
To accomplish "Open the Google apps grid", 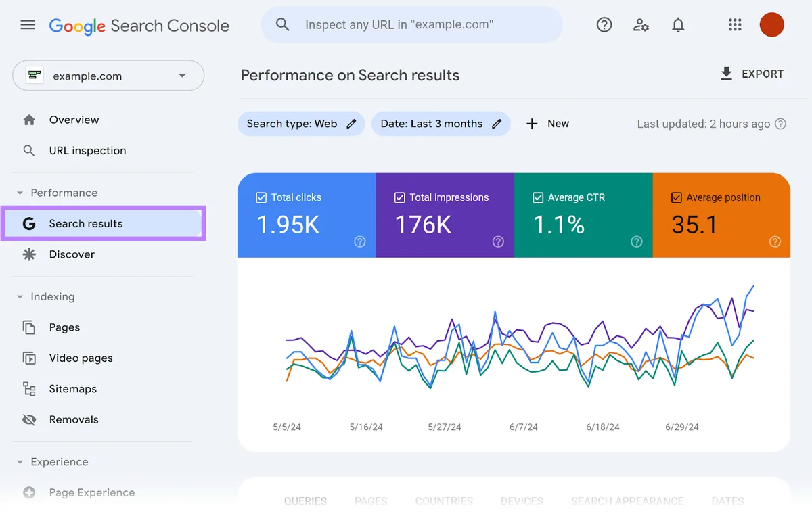I will 735,25.
